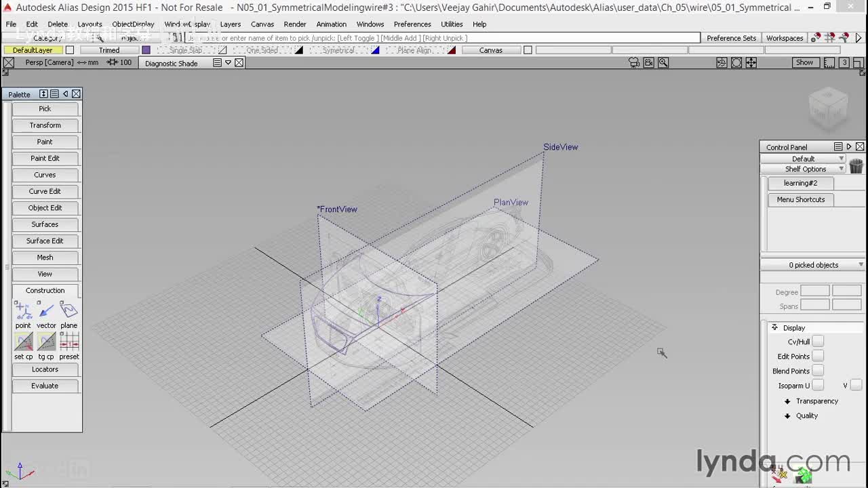This screenshot has width=868, height=488.
Task: Toggle the Blend Points display checkbox
Action: (818, 371)
